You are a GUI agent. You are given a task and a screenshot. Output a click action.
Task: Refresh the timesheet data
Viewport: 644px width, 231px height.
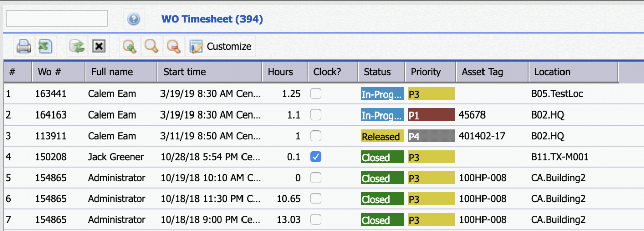point(77,46)
